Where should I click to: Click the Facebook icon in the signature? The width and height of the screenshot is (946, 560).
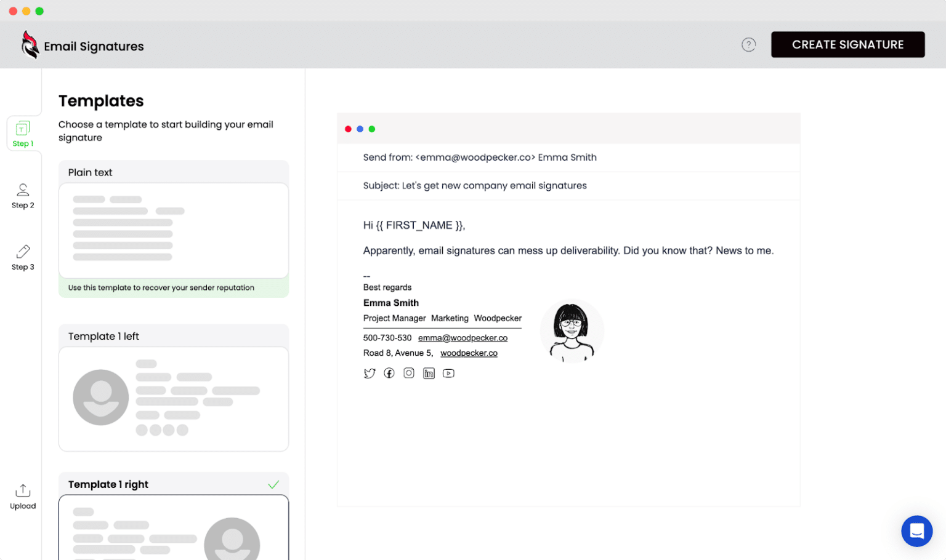pyautogui.click(x=389, y=373)
